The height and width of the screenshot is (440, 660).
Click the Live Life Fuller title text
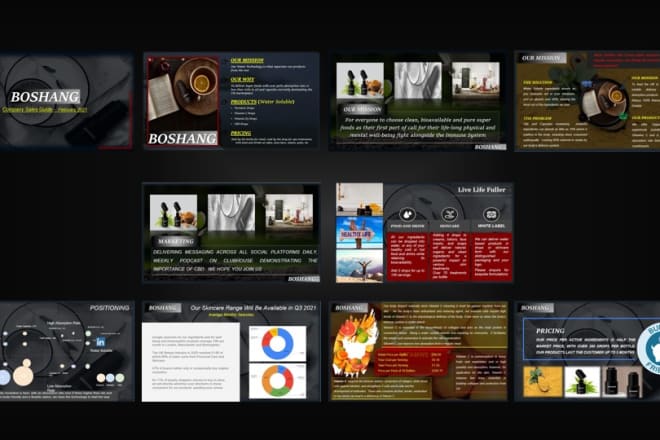coord(482,190)
